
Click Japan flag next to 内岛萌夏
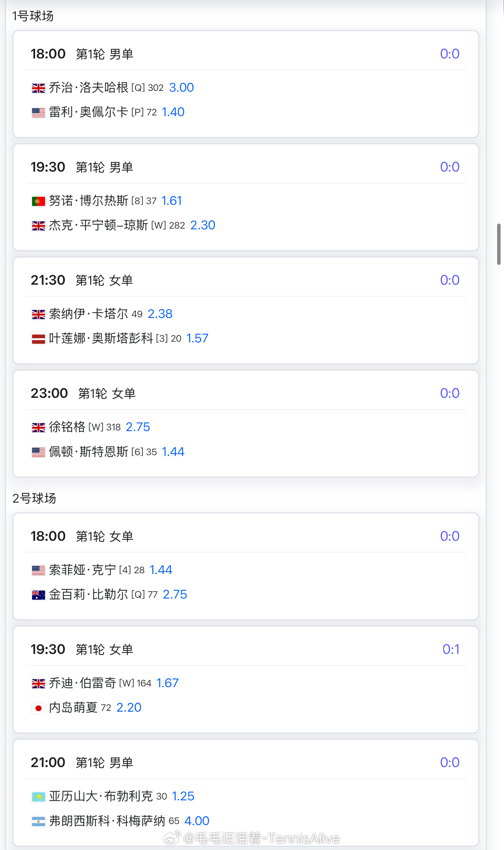[x=38, y=708]
